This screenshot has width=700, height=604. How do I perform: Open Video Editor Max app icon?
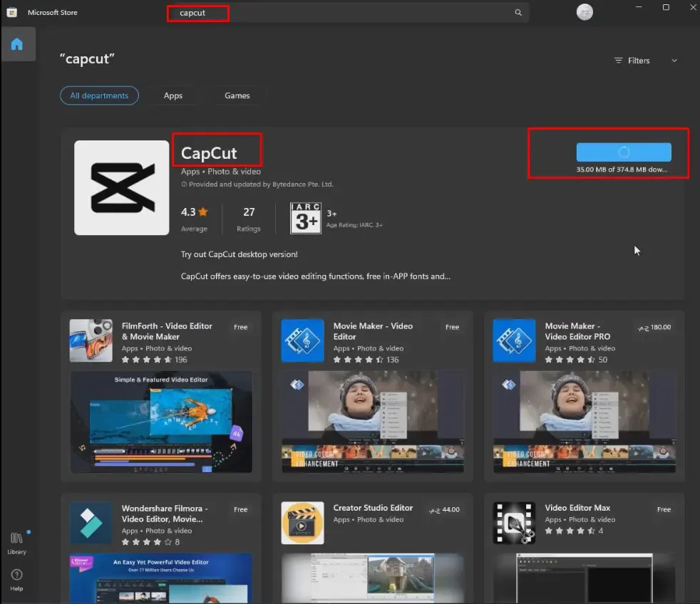(x=514, y=523)
